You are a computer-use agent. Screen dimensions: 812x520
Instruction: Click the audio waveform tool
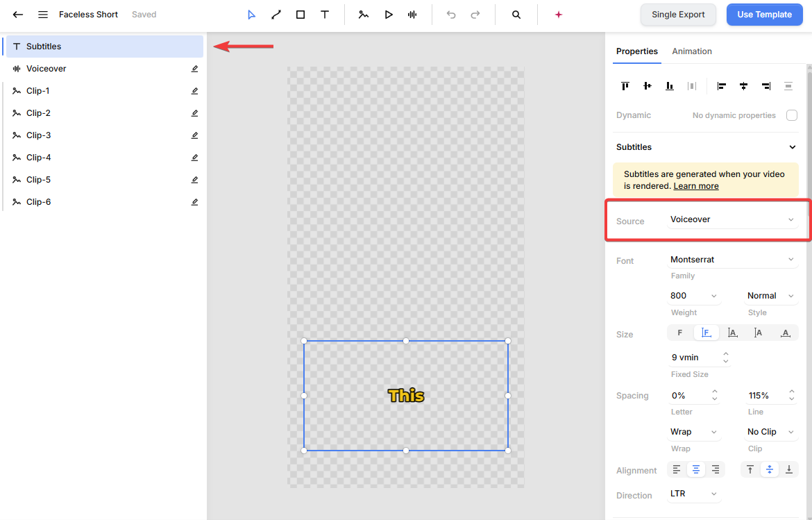click(x=412, y=15)
